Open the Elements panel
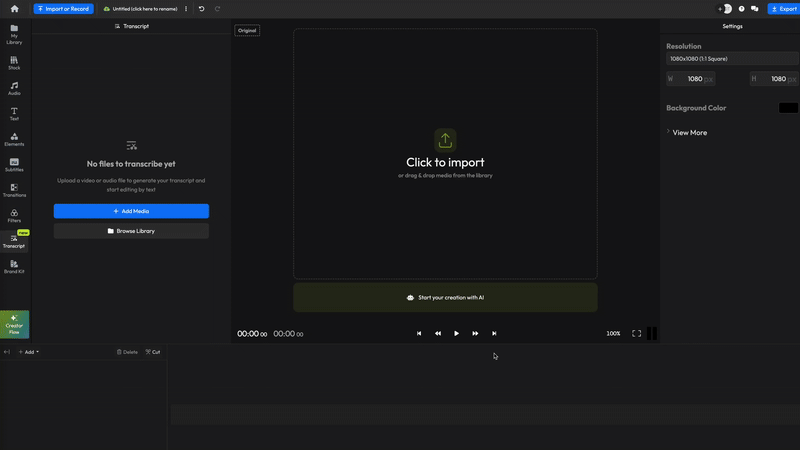The height and width of the screenshot is (450, 800). (14, 139)
